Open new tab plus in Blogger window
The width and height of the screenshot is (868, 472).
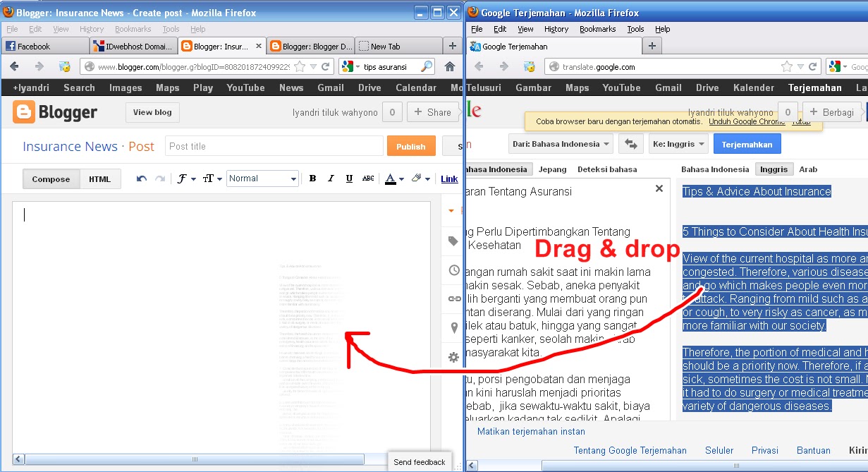[x=453, y=46]
